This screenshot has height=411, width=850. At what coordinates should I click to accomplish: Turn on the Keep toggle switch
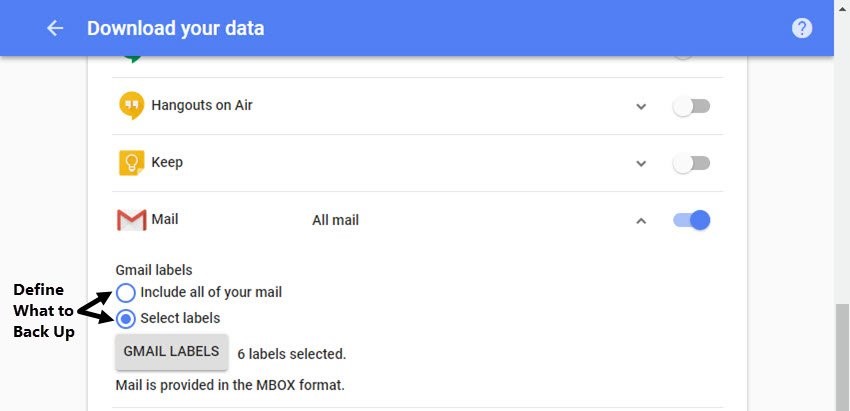point(691,163)
